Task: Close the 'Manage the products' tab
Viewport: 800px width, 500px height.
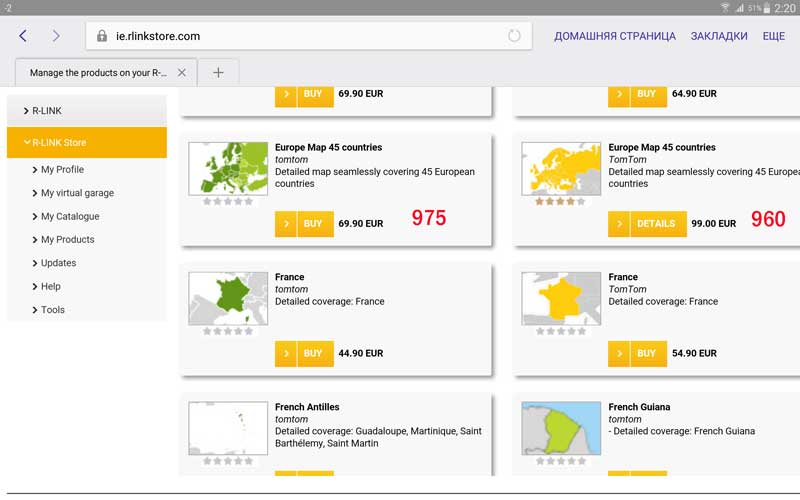Action: click(x=182, y=72)
